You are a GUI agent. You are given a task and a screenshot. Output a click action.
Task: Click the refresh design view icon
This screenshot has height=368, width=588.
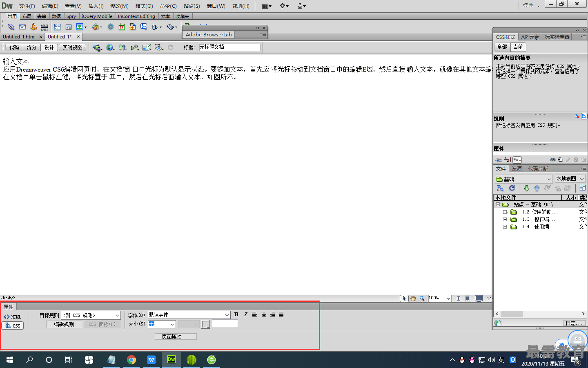tap(171, 47)
